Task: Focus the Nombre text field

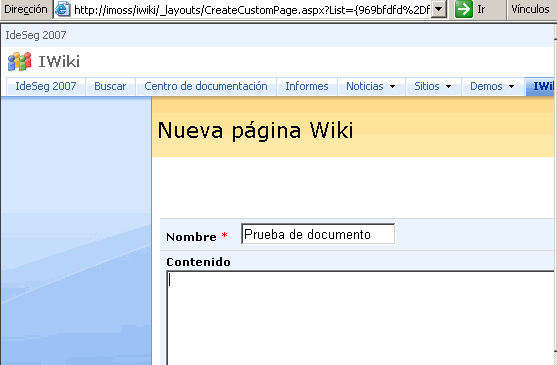Action: pyautogui.click(x=318, y=234)
